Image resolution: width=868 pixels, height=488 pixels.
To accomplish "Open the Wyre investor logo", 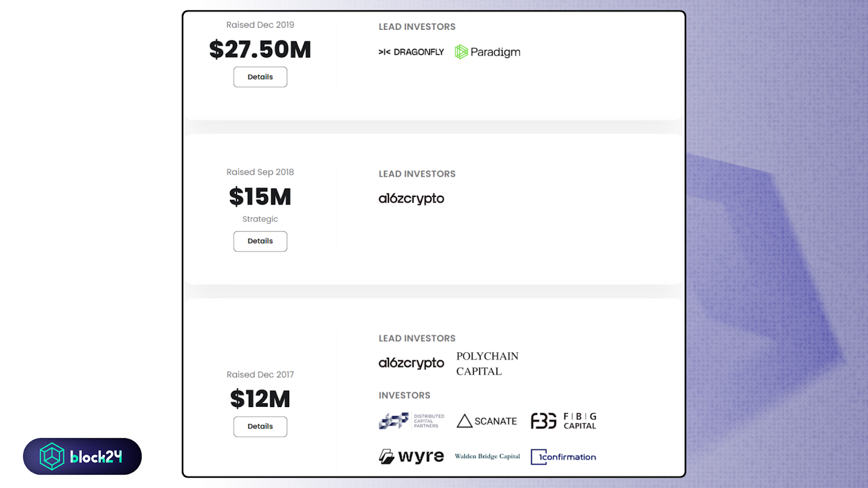I will (x=411, y=457).
